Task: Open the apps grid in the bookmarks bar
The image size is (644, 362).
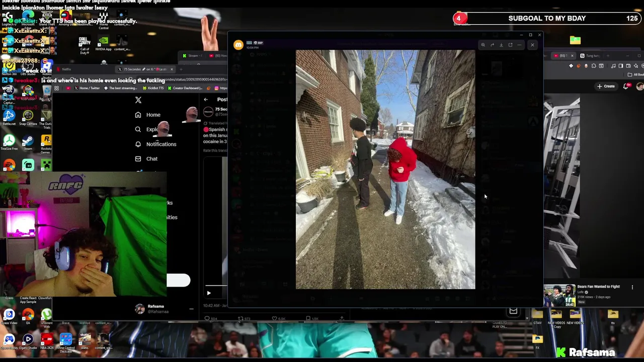Action: click(56, 88)
